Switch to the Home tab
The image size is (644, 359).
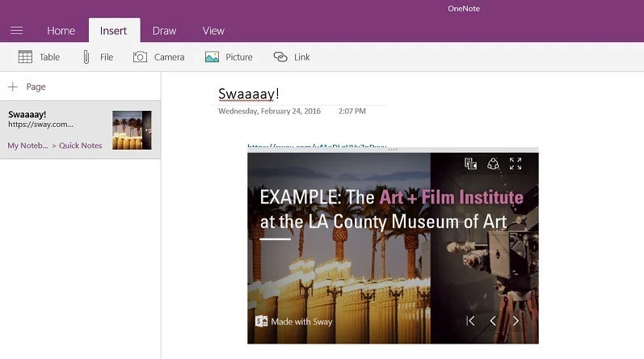tap(61, 31)
